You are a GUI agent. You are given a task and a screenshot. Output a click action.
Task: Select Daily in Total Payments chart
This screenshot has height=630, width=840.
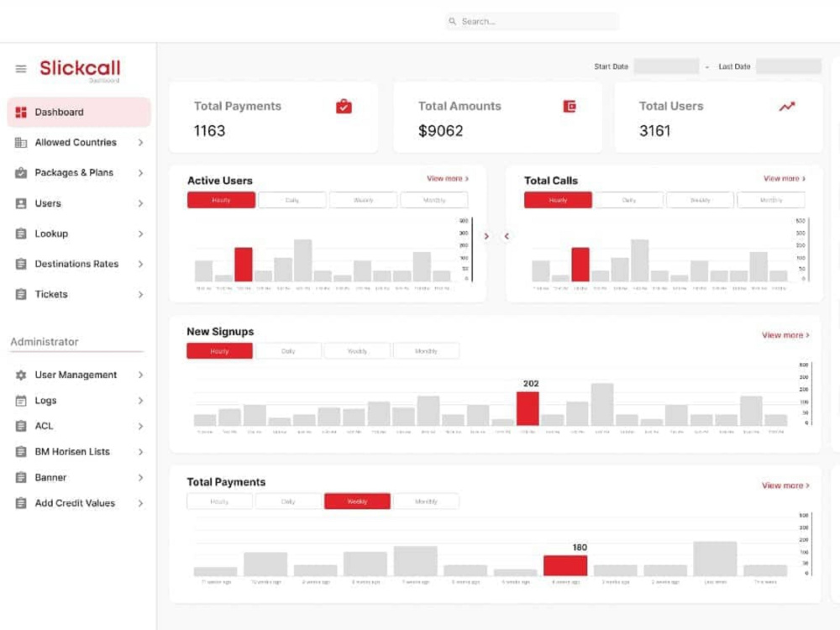click(x=288, y=501)
